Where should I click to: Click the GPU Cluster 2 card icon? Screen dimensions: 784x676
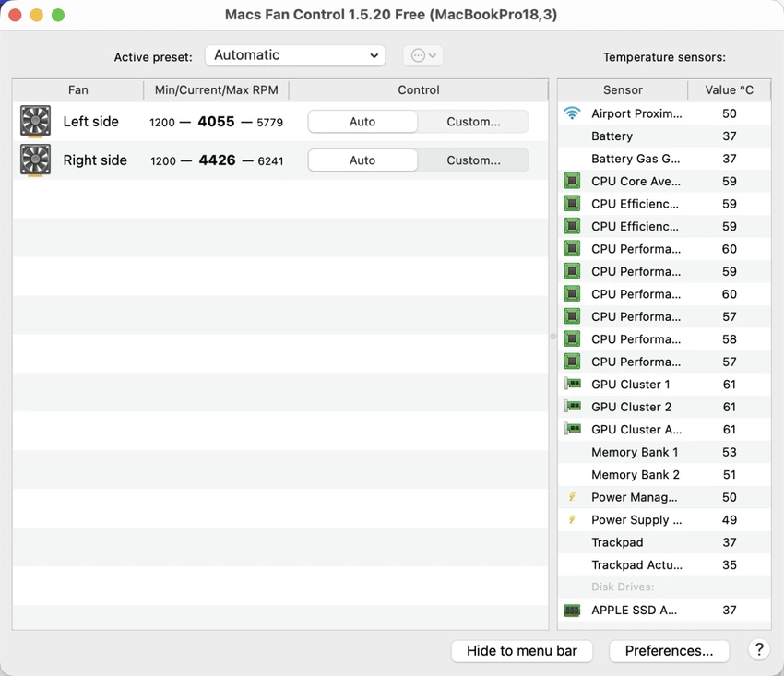(572, 407)
